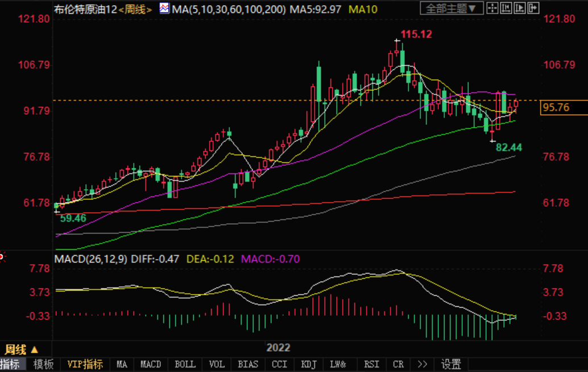The width and height of the screenshot is (588, 372).
Task: Open the VIP指标 tab
Action: (x=85, y=365)
